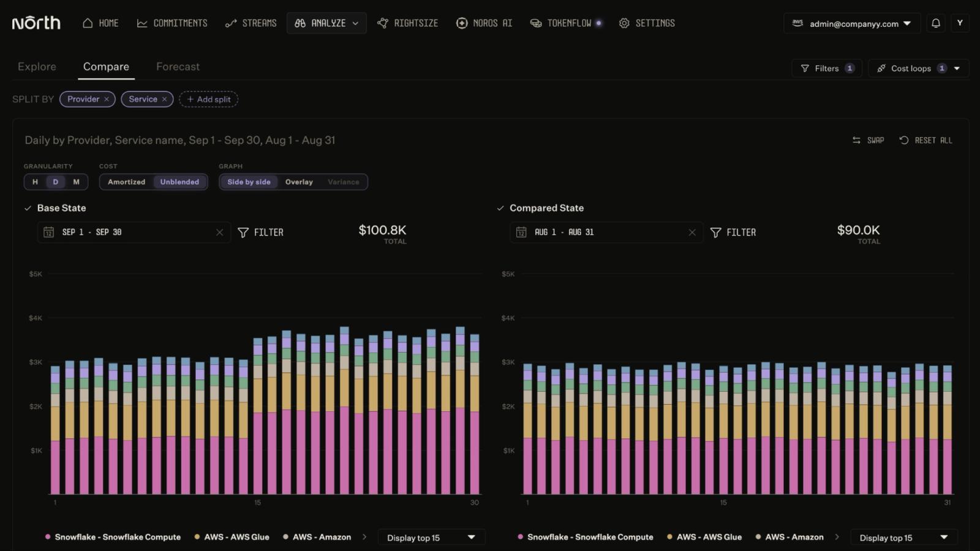Open notifications bell

[936, 23]
